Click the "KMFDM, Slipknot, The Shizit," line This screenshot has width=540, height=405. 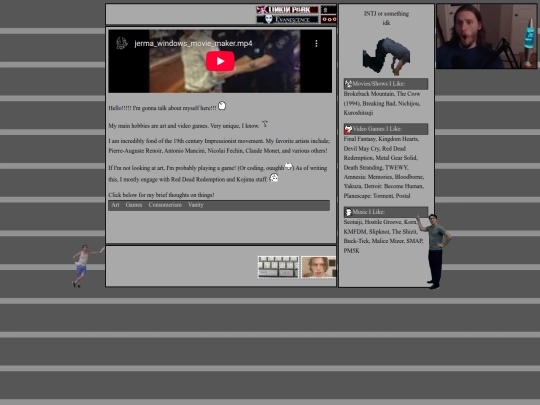pos(380,231)
